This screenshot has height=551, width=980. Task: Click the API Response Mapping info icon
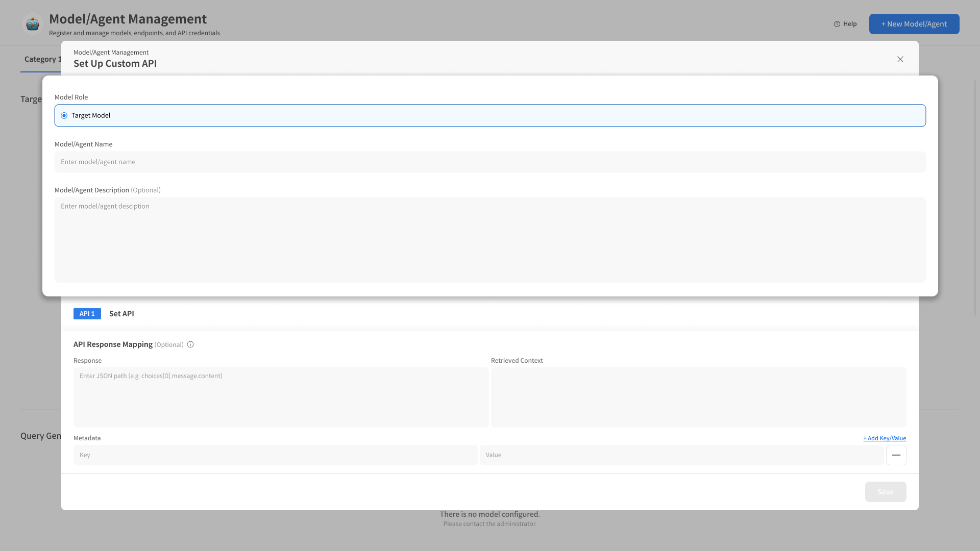(x=190, y=344)
